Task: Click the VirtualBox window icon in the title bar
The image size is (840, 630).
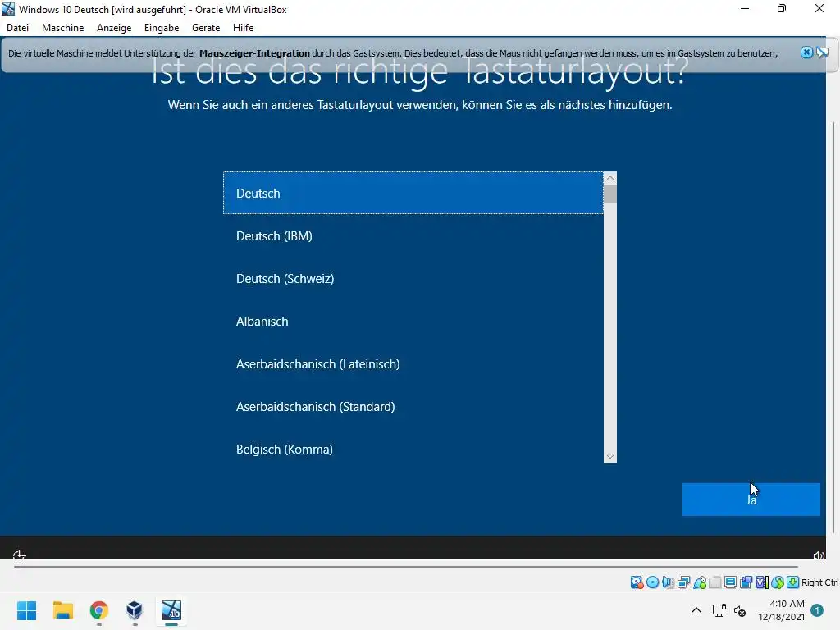Action: click(x=8, y=9)
